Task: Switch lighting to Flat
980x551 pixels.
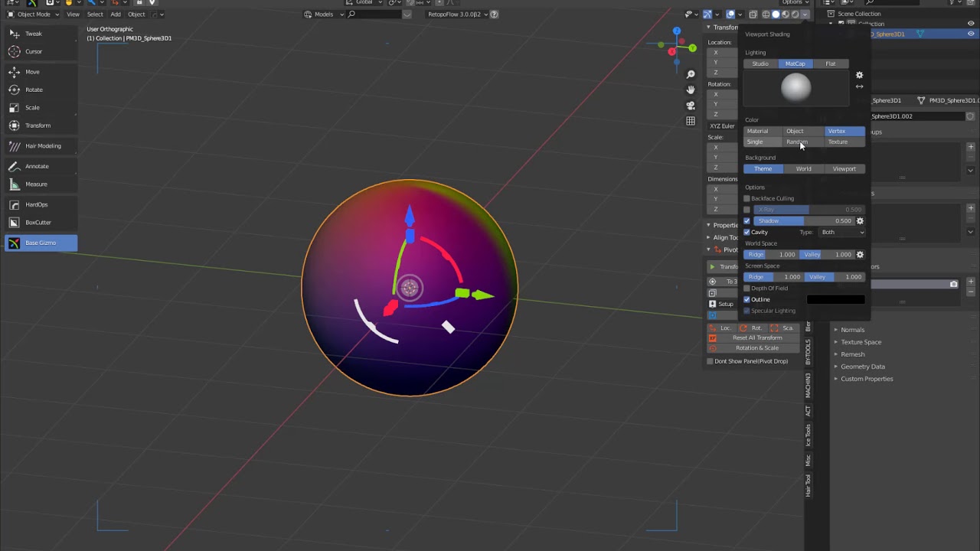Action: coord(831,64)
